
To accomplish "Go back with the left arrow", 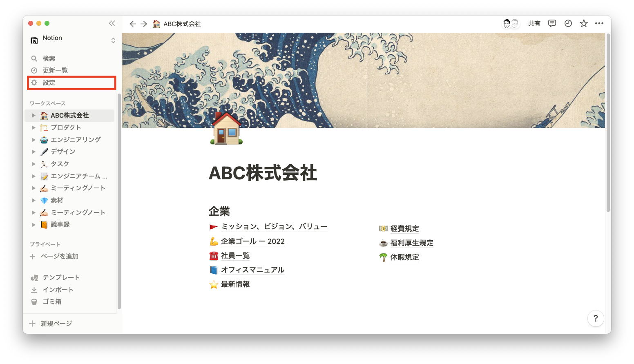I will point(133,24).
